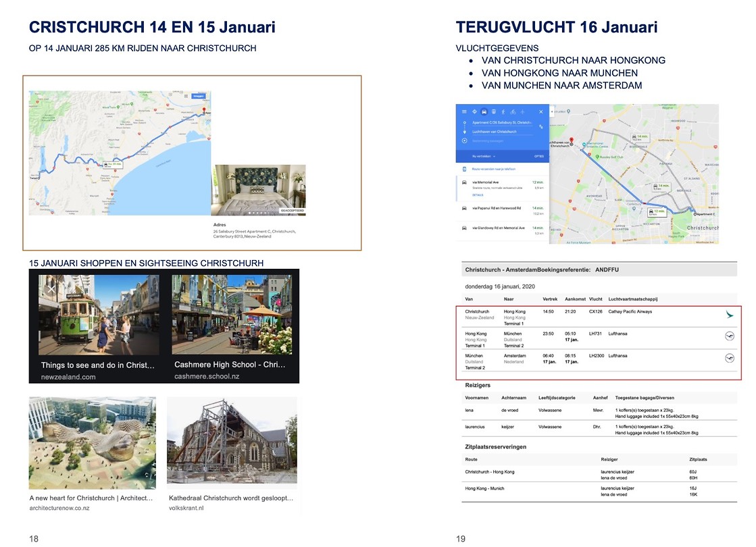Open the Google apps grid on route map
This screenshot has height=547, width=756.
click(186, 96)
